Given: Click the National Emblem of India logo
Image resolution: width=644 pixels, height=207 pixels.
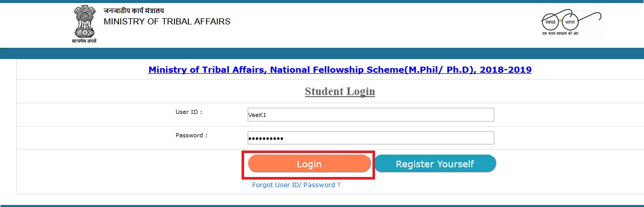Looking at the screenshot, I should point(84,21).
